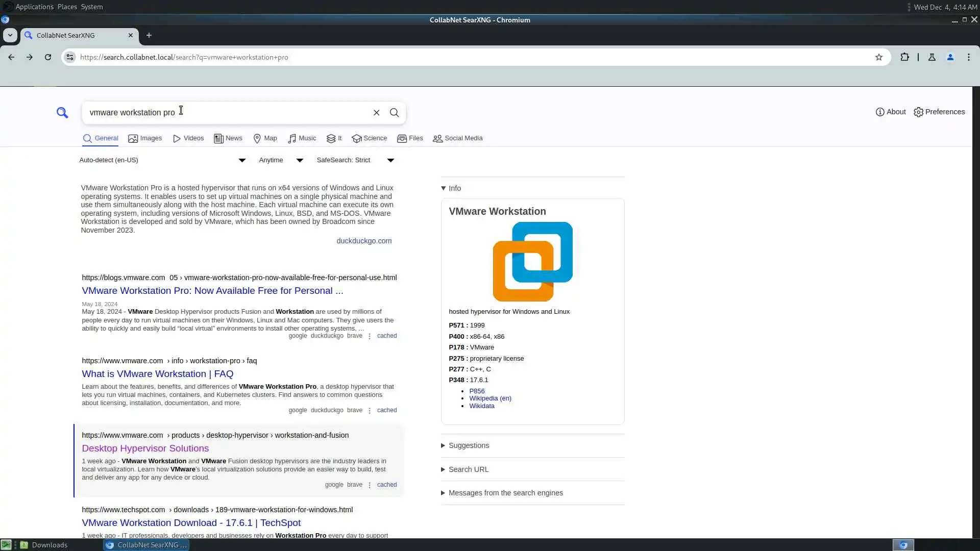The image size is (980, 551).
Task: Clear the search query with X icon
Action: [376, 113]
